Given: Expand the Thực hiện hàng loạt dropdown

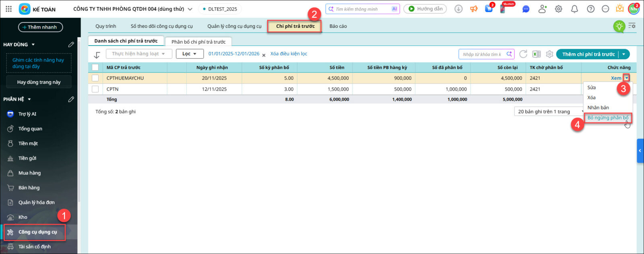Looking at the screenshot, I should (x=139, y=54).
